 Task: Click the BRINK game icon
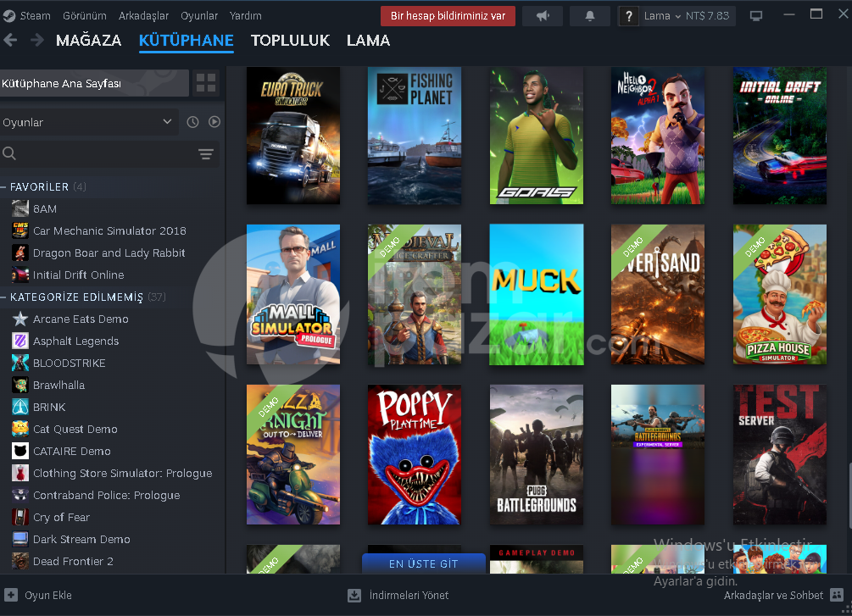20,407
